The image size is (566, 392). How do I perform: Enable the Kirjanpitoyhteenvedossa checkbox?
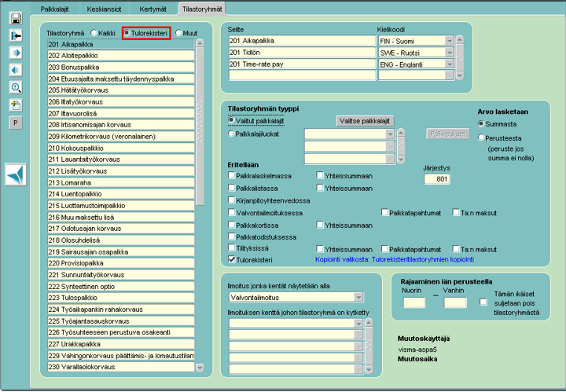pos(232,200)
